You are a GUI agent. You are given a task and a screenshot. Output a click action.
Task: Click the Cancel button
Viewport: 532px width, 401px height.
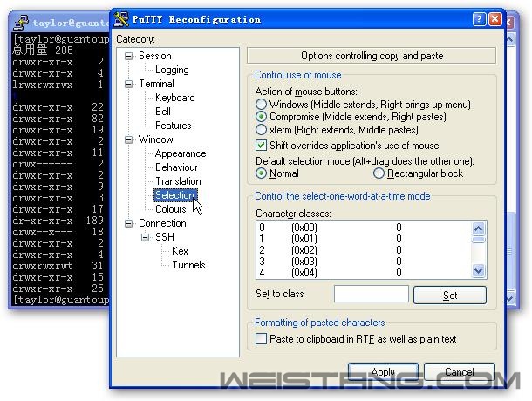point(460,372)
